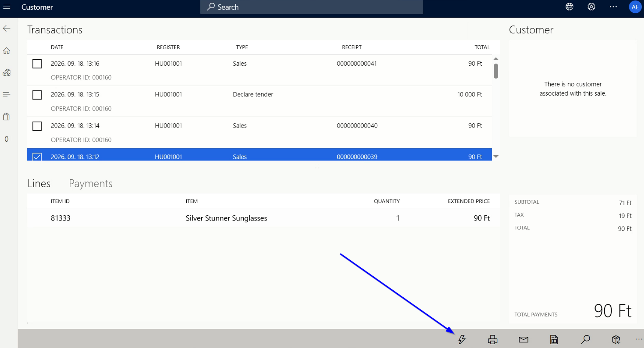Screen dimensions: 644x348
Task: Click the RECEIPT column header
Action: coord(352,47)
